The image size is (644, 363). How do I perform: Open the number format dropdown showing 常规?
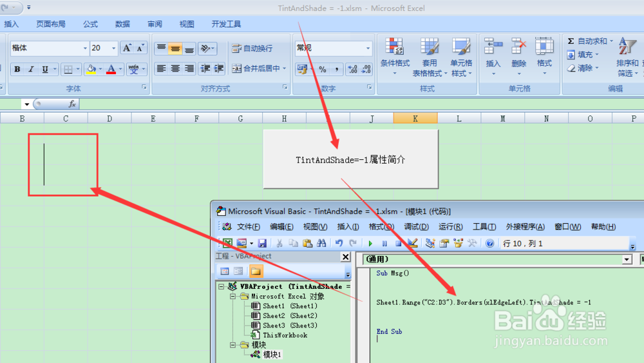(368, 48)
